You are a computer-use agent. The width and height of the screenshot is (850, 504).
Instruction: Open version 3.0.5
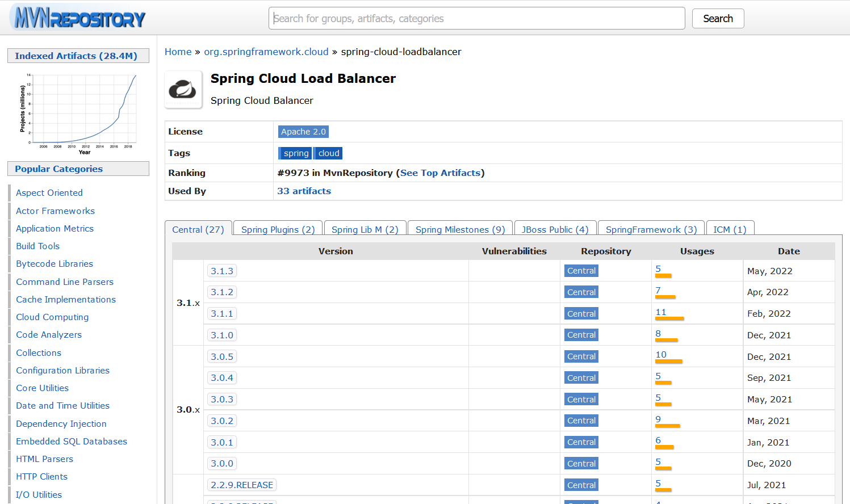tap(222, 357)
